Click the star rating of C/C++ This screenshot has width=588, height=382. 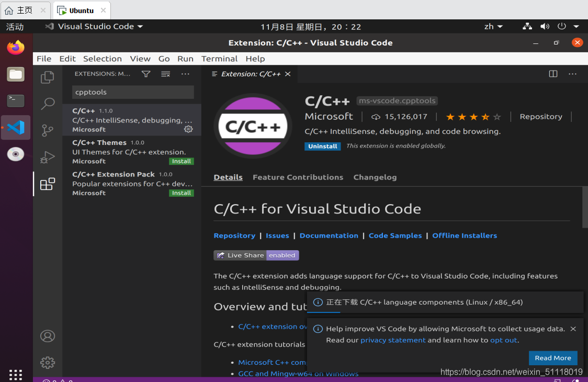point(473,117)
